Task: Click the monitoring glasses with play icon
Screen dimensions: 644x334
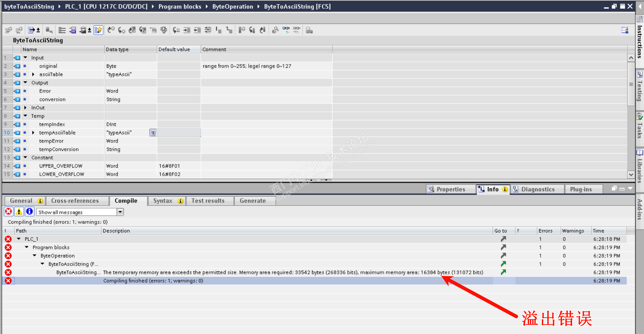Action: [x=286, y=30]
